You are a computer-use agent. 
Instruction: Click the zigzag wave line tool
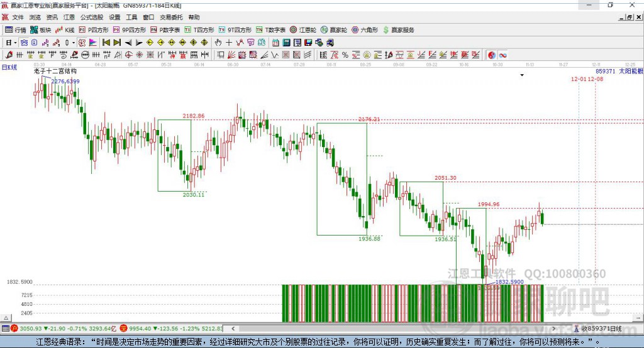click(x=275, y=55)
